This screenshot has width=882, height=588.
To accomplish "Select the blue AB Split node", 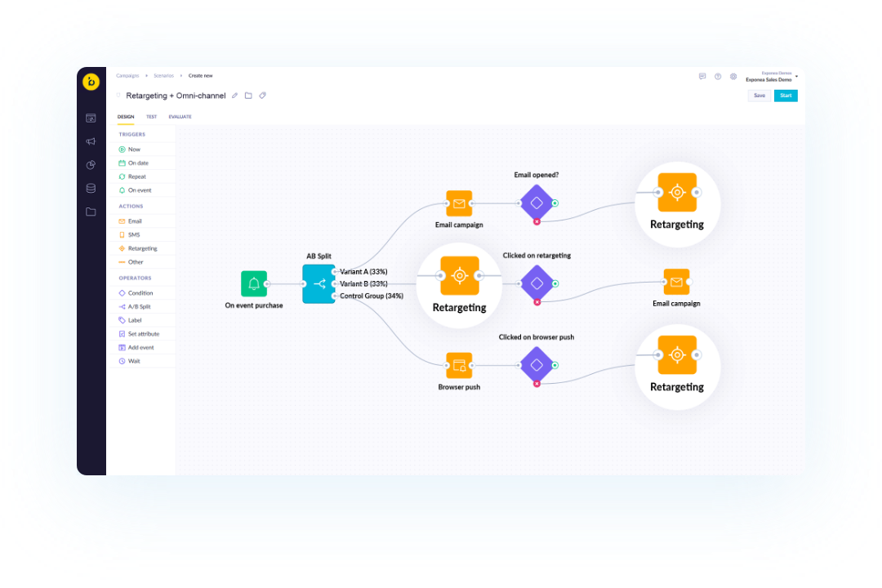I will coord(319,284).
